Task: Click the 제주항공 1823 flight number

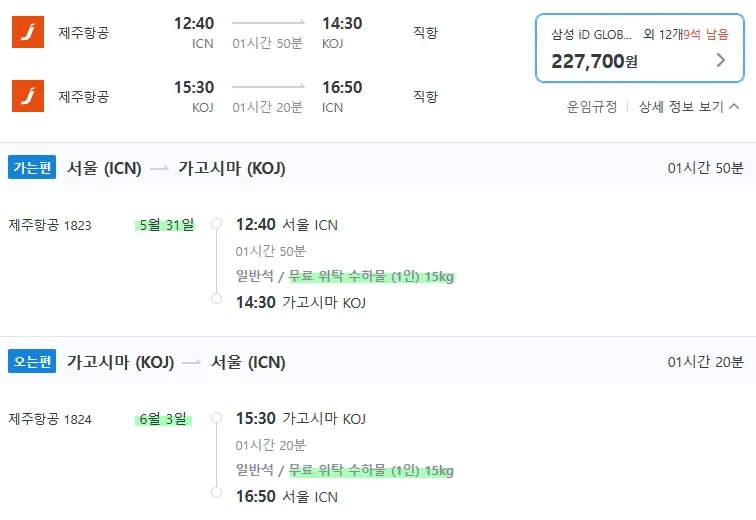Action: pos(50,225)
